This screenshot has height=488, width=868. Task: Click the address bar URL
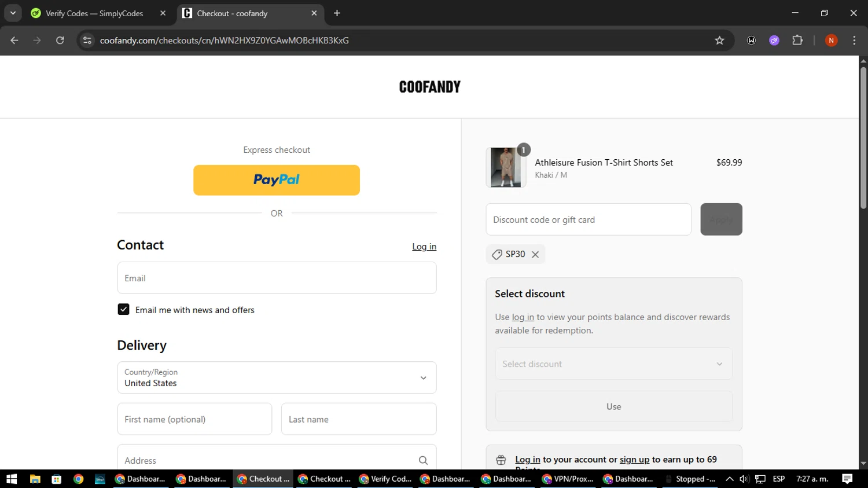(225, 41)
